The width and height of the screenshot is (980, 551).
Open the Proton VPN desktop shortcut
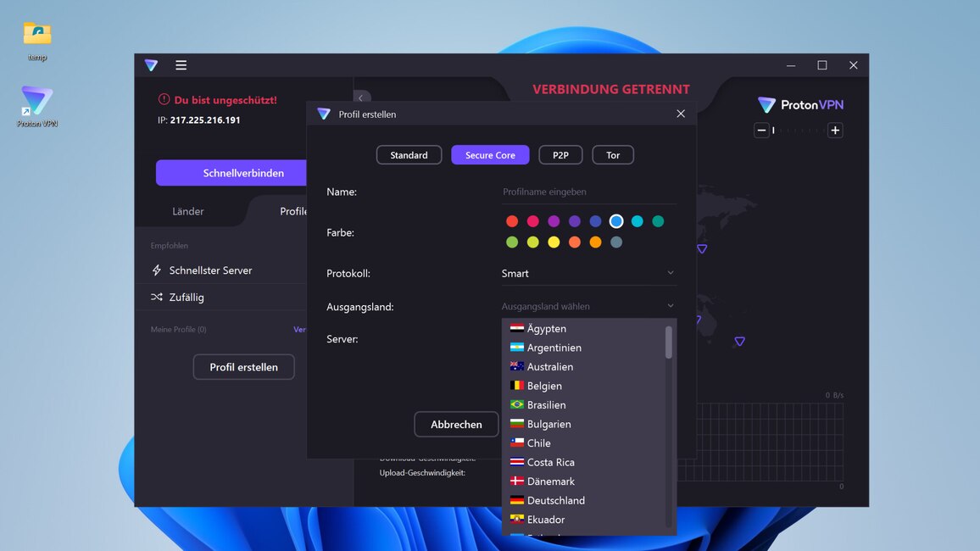pyautogui.click(x=35, y=100)
